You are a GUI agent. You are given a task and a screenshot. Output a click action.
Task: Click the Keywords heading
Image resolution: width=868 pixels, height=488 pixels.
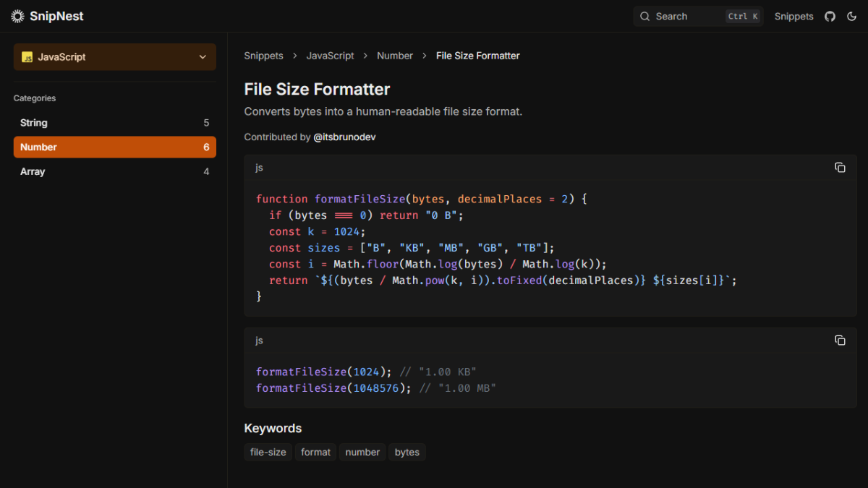(x=273, y=428)
